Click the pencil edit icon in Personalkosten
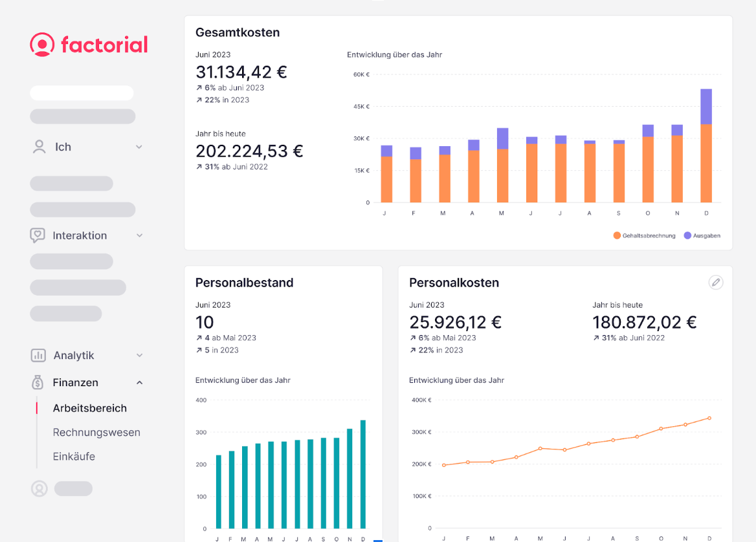Screen dimensions: 756x542 pos(715,282)
